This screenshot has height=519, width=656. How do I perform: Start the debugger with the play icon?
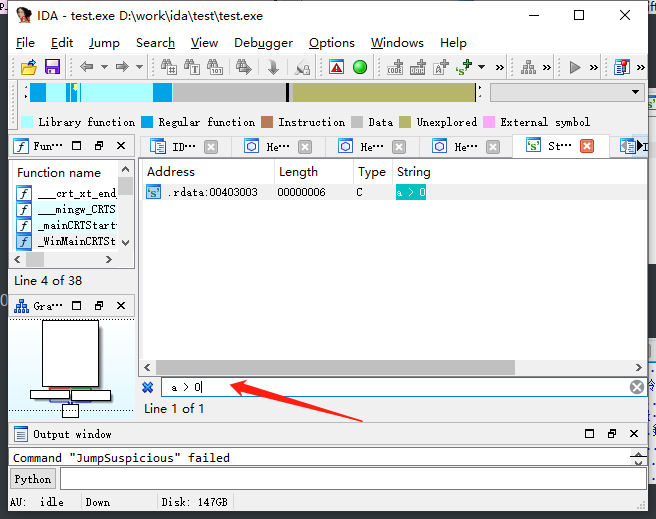(575, 67)
